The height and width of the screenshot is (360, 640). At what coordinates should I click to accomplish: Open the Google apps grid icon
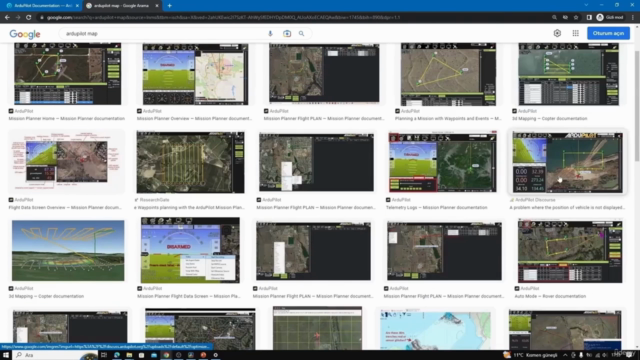(x=576, y=33)
